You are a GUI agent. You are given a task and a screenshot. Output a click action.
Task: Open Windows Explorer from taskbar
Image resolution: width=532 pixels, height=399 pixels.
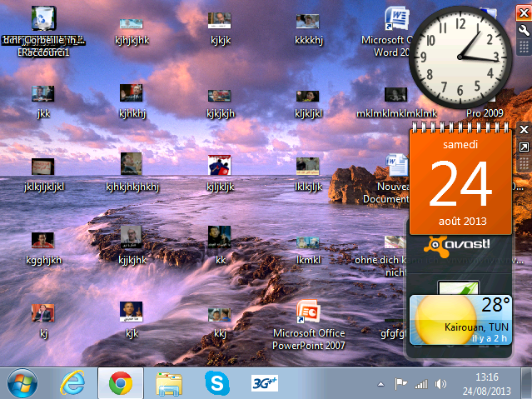tap(169, 384)
